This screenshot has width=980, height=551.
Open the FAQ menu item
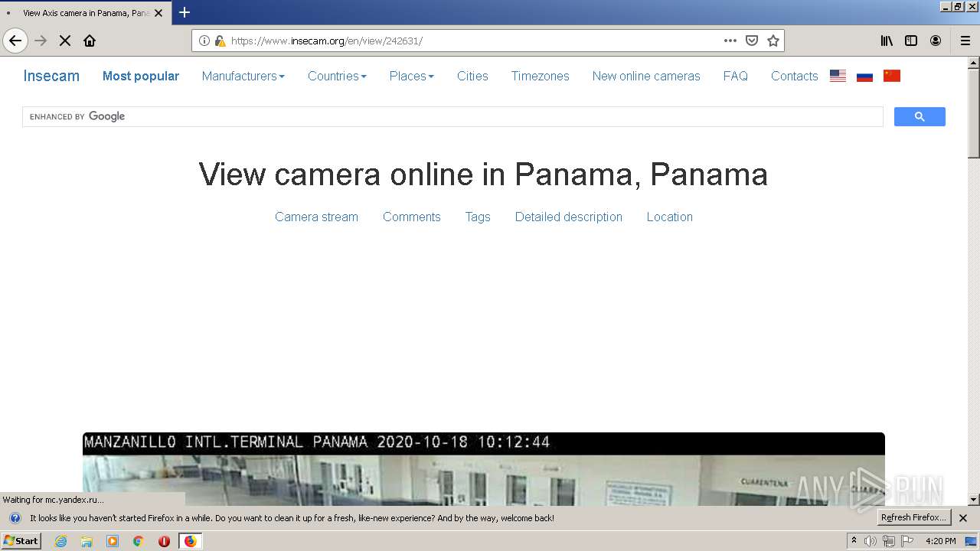735,76
